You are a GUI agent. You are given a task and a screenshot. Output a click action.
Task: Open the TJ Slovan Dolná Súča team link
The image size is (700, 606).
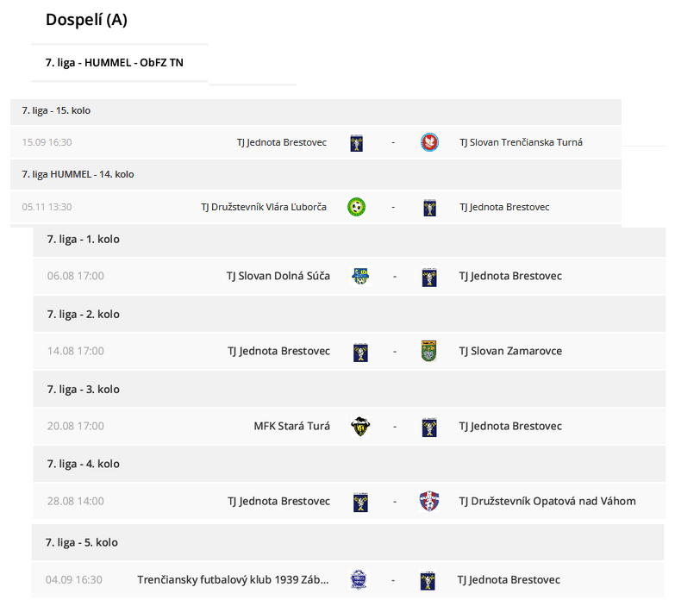[278, 276]
